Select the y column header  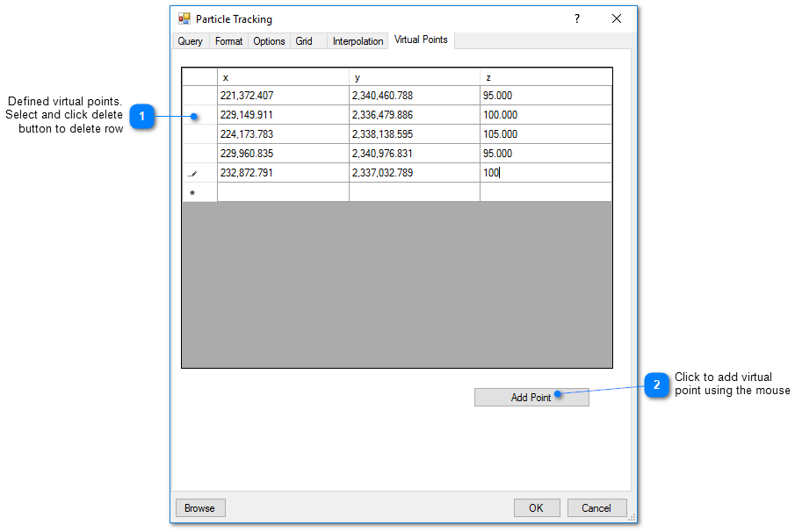pyautogui.click(x=414, y=76)
